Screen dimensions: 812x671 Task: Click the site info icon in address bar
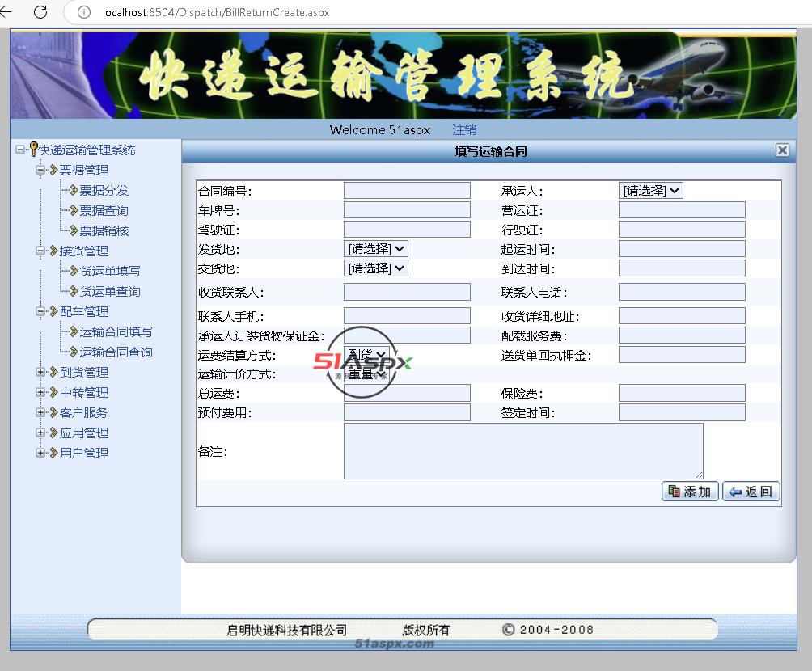[84, 12]
